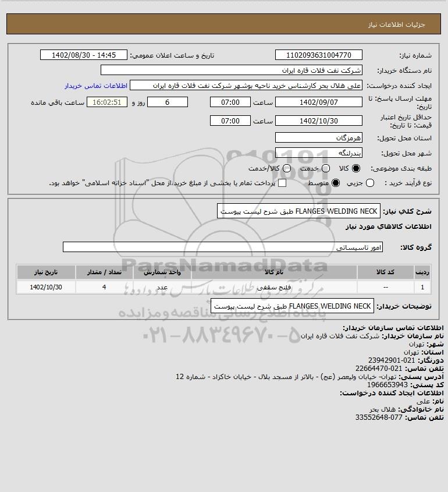448x492 pixels.
Task: Click the response deadline date 1402/09/07
Action: (318, 102)
